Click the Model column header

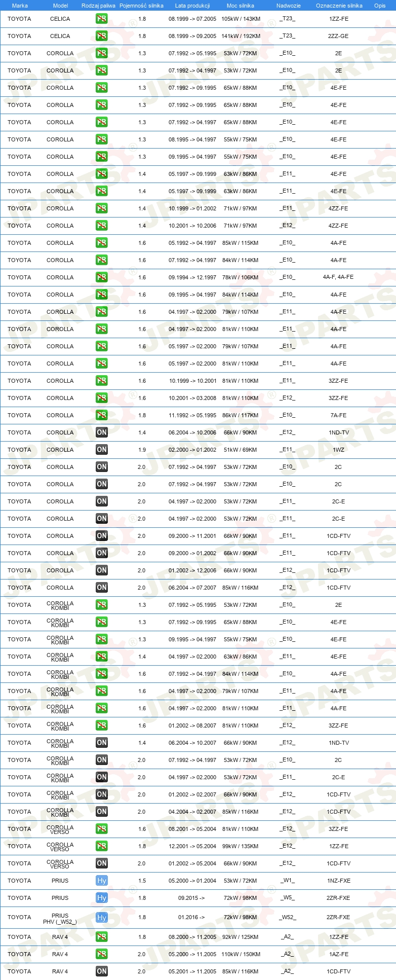[60, 6]
